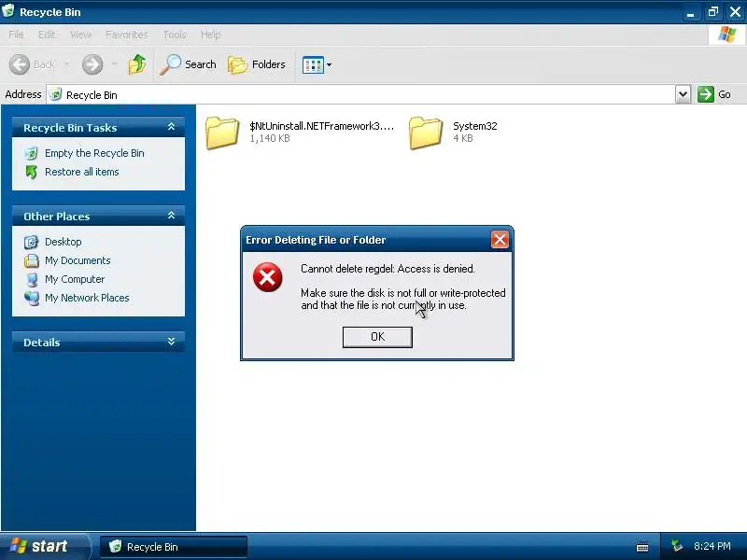Viewport: 747px width, 560px height.
Task: Open the File menu
Action: (16, 35)
